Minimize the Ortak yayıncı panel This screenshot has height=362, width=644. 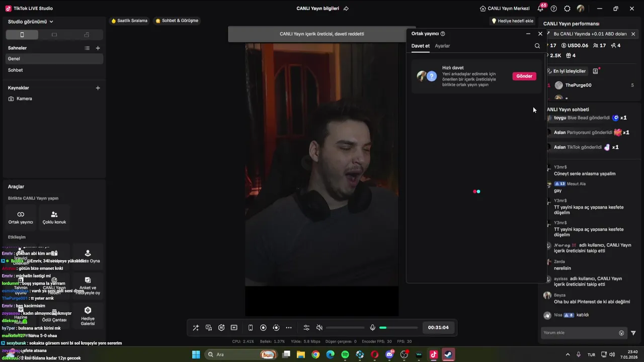(528, 34)
